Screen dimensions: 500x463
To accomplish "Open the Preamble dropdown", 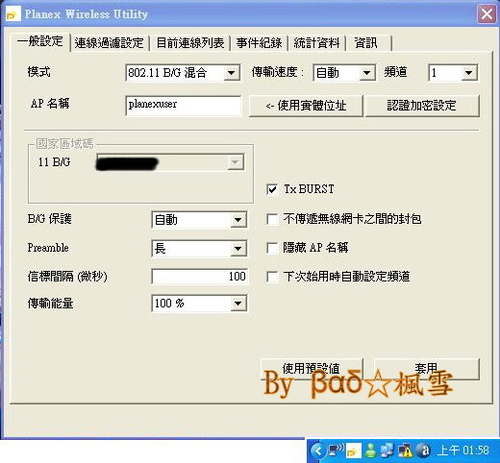I will point(199,249).
